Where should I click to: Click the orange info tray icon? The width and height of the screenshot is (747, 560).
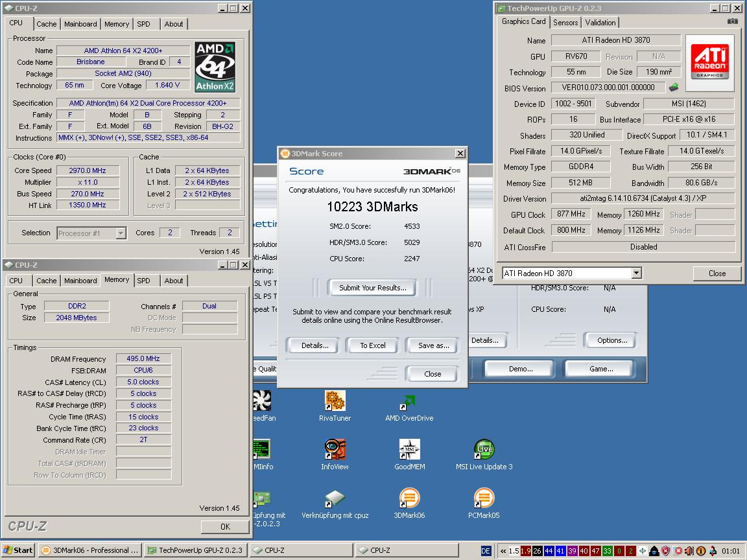(x=701, y=551)
